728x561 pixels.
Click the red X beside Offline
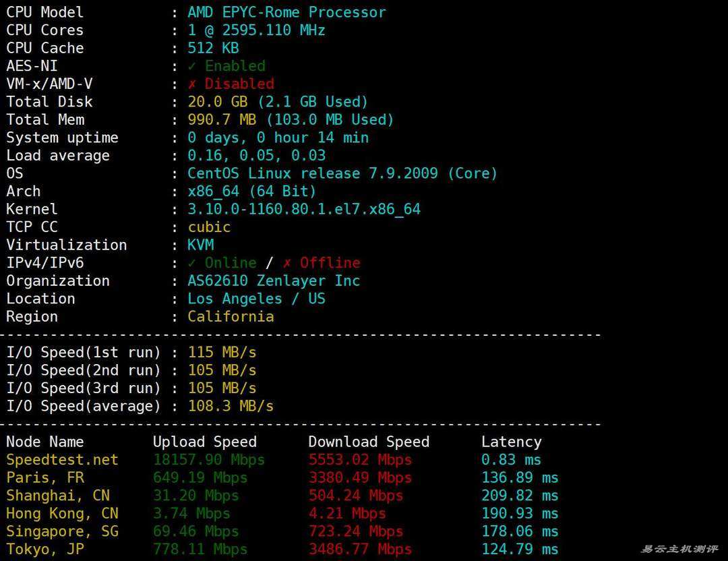pos(287,263)
